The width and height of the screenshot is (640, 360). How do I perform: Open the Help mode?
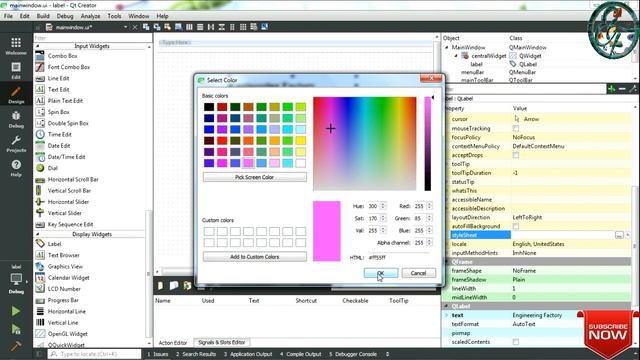pos(16,168)
